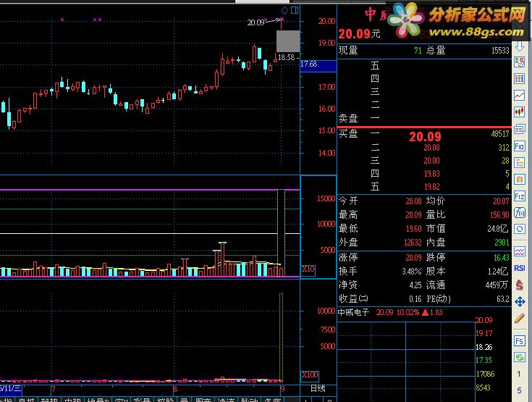Click the 最低 value 19.60

tap(413, 229)
